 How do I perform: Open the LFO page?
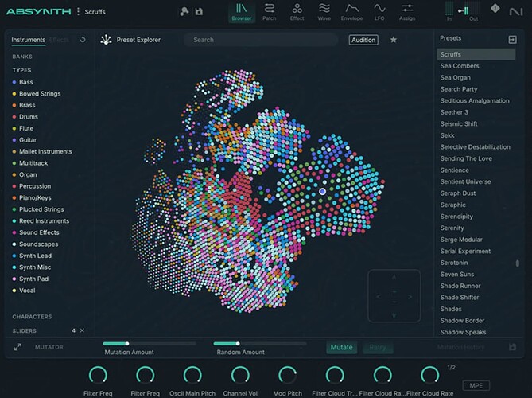[380, 12]
